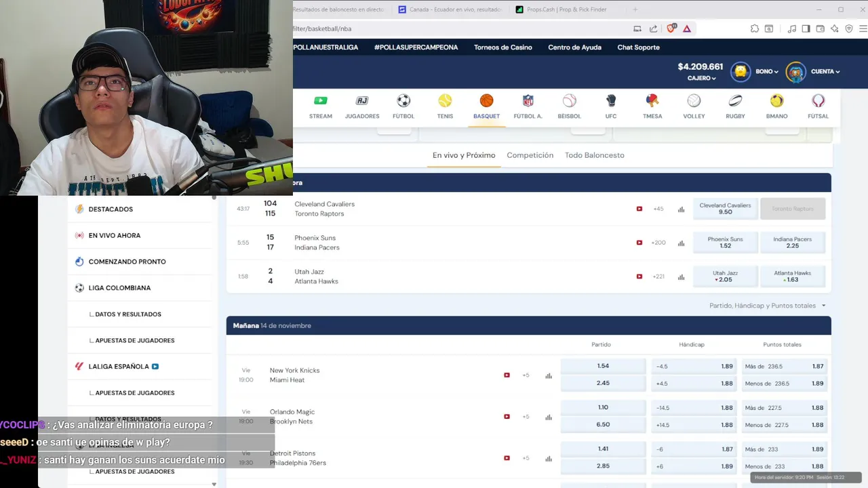Screen dimensions: 868x488
Task: Open video icon for Knicks vs Heat
Action: click(507, 375)
